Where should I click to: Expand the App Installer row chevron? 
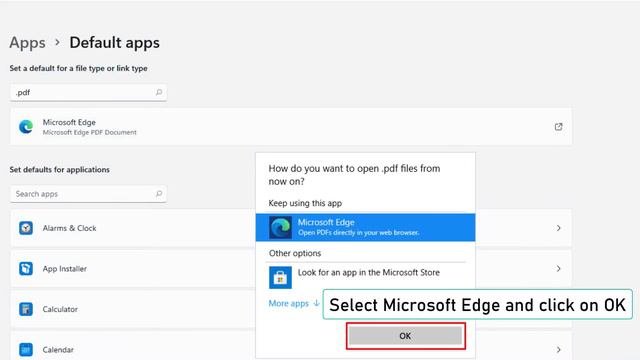point(558,269)
